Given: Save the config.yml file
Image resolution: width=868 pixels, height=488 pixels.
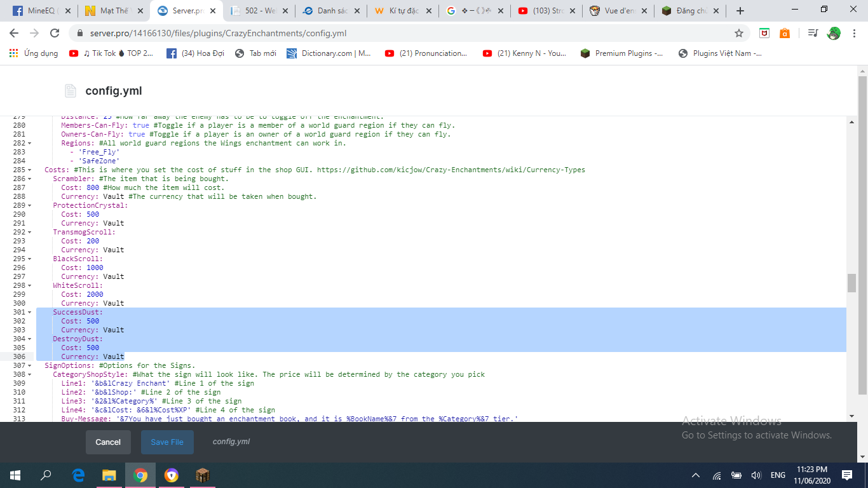Looking at the screenshot, I should coord(167,442).
